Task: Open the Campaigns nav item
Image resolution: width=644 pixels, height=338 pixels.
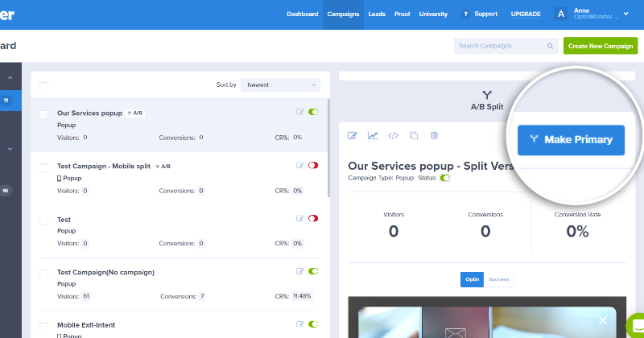Action: (344, 14)
